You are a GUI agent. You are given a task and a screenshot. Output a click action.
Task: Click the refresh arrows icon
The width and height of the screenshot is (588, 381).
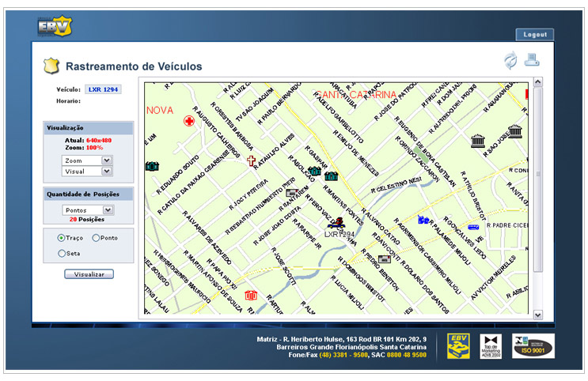pyautogui.click(x=510, y=60)
